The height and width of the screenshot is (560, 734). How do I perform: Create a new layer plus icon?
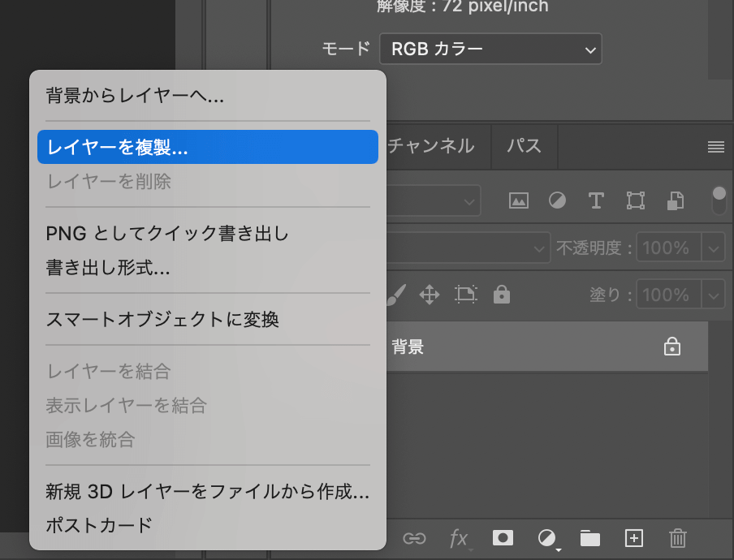tap(634, 538)
